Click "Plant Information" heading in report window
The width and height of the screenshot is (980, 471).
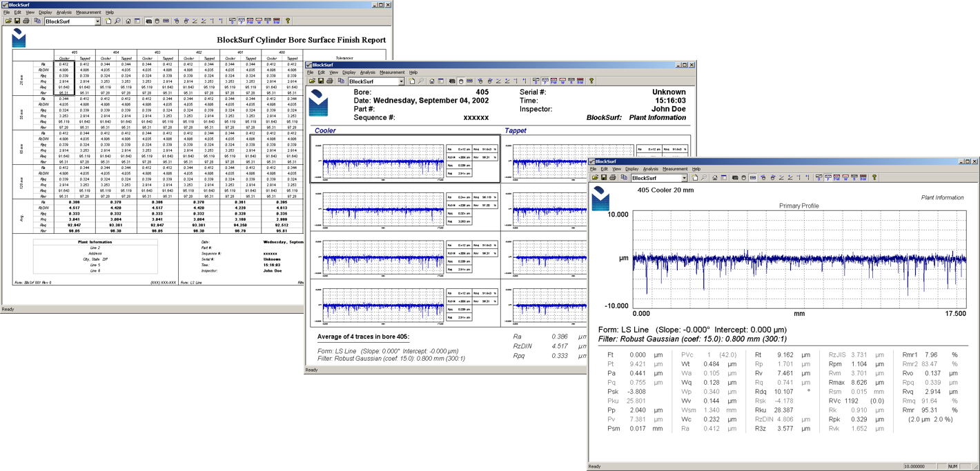[x=95, y=242]
